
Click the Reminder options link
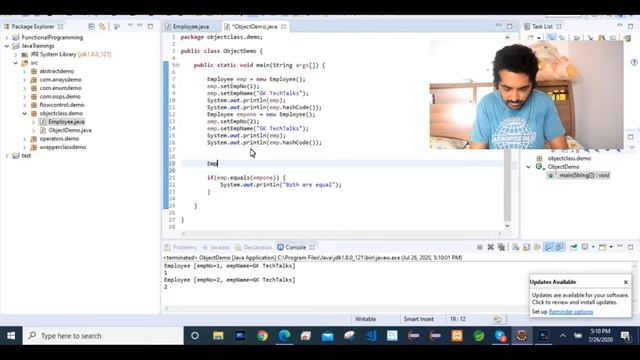571,312
